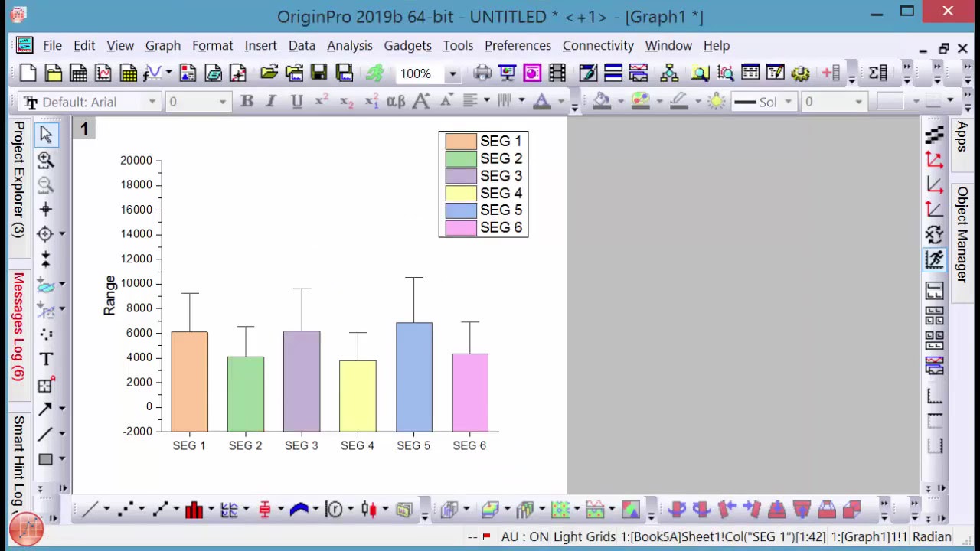This screenshot has width=980, height=551.
Task: Expand the Line plot type dropdown arrow
Action: 106,510
